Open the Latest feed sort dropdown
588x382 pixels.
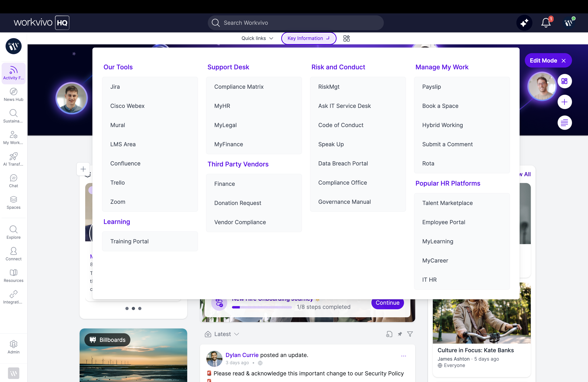(222, 334)
